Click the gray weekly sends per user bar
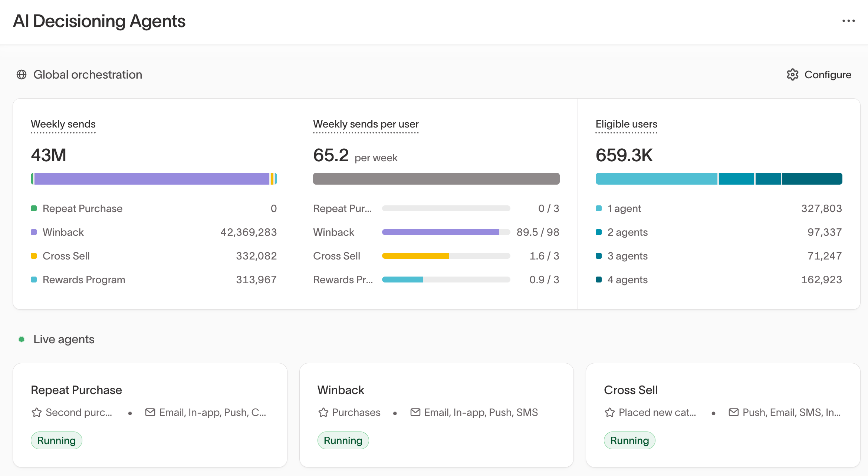This screenshot has width=868, height=476. [436, 179]
